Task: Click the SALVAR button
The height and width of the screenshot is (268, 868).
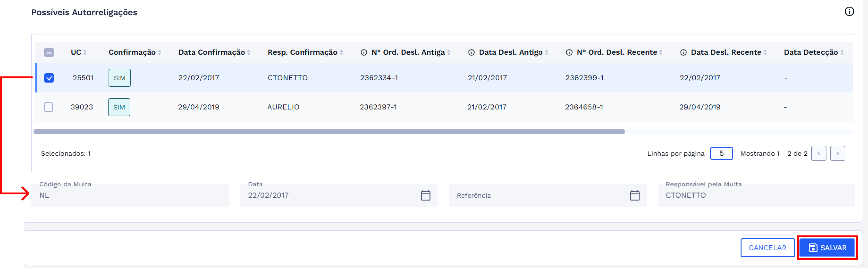Action: [x=827, y=248]
